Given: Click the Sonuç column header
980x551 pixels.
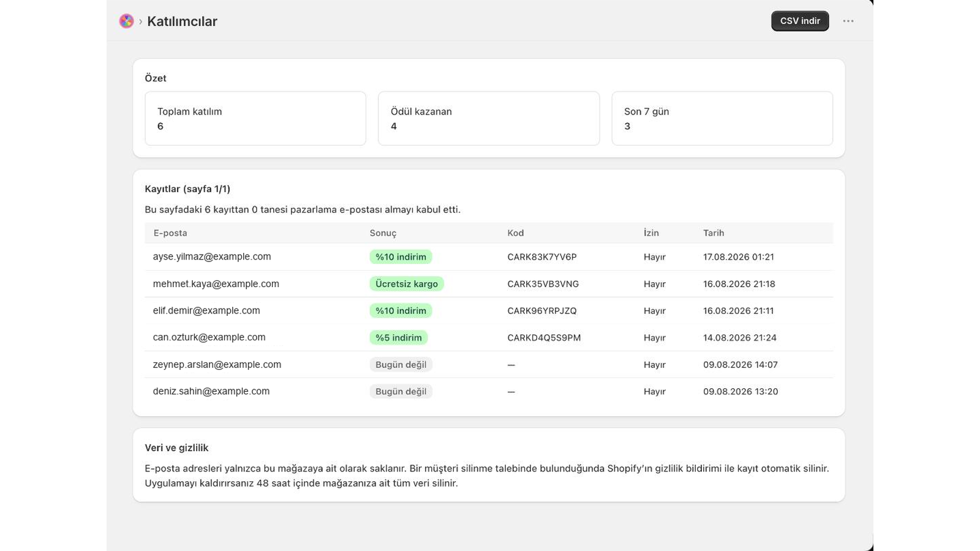Looking at the screenshot, I should 383,233.
